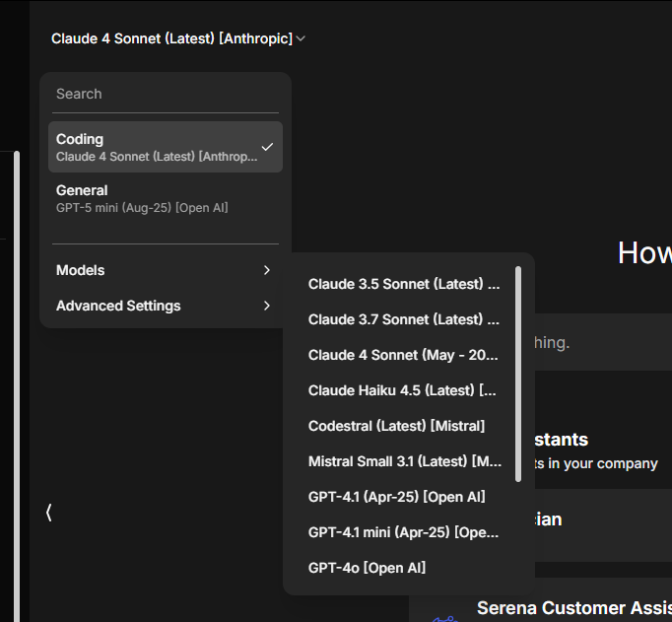Choose Claude 3.7 Sonnet (Latest) model
The height and width of the screenshot is (622, 672).
[403, 319]
